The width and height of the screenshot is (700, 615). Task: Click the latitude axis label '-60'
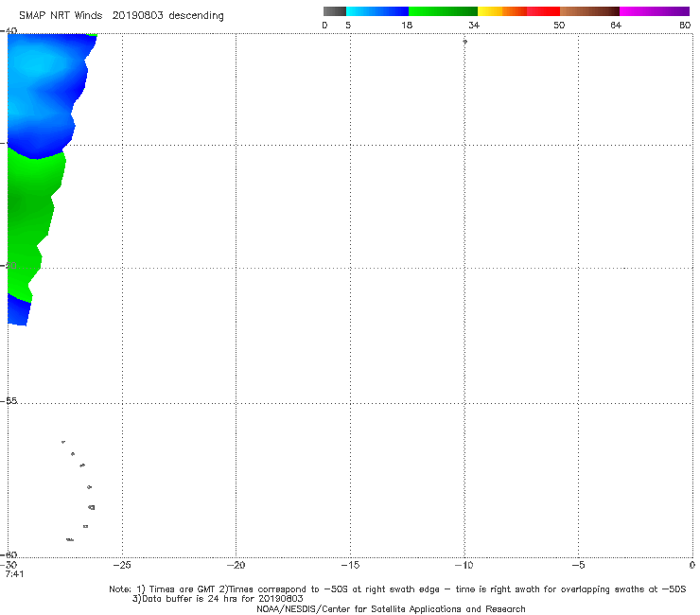click(x=9, y=554)
